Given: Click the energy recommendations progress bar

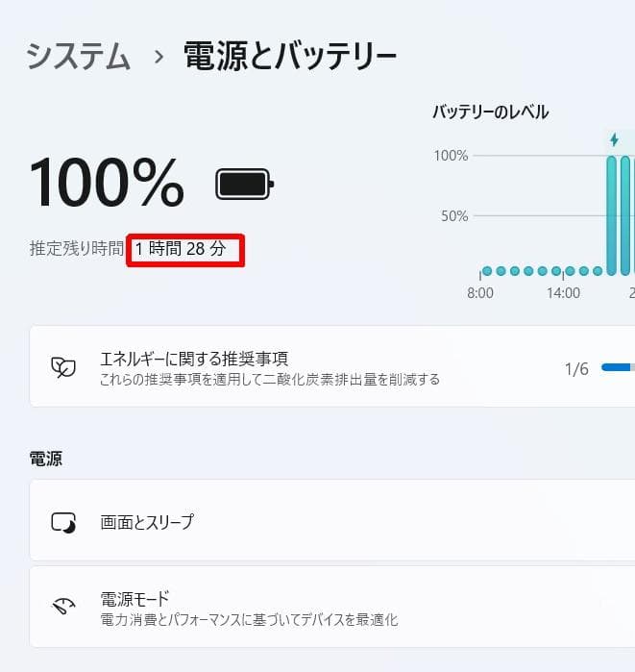Looking at the screenshot, I should click(x=618, y=367).
